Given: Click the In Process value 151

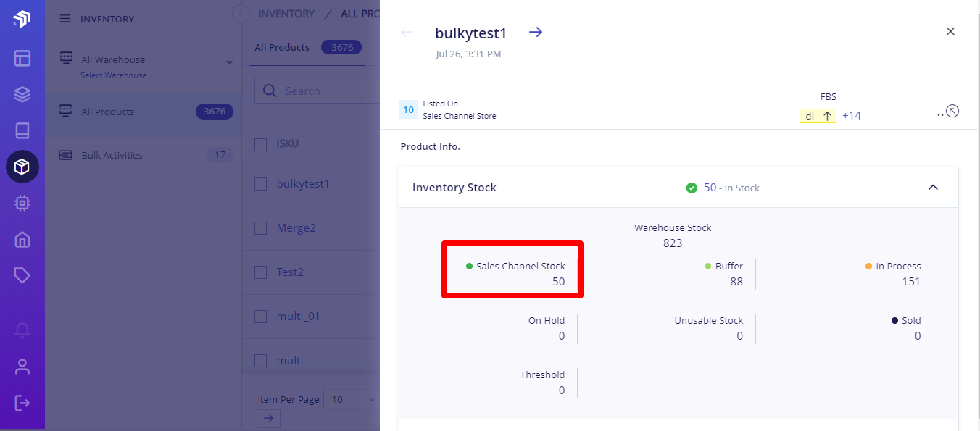Looking at the screenshot, I should click(911, 282).
